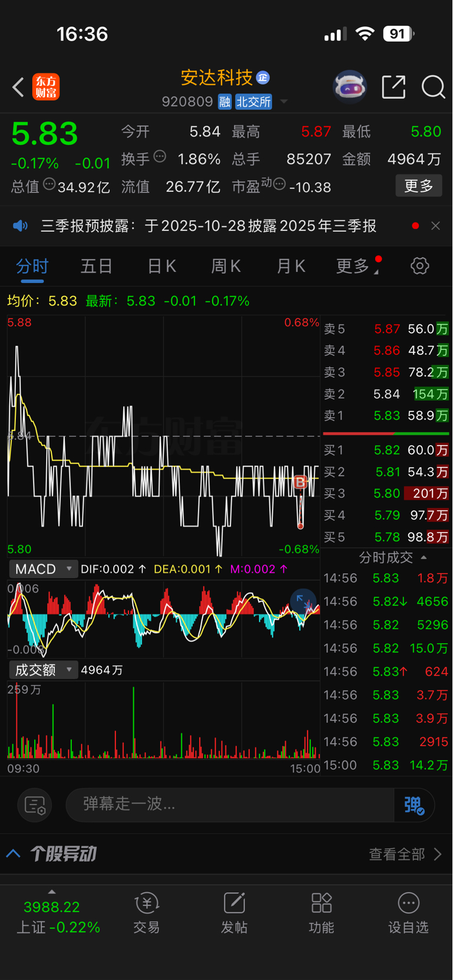Open the search magnifier icon

coord(433,87)
